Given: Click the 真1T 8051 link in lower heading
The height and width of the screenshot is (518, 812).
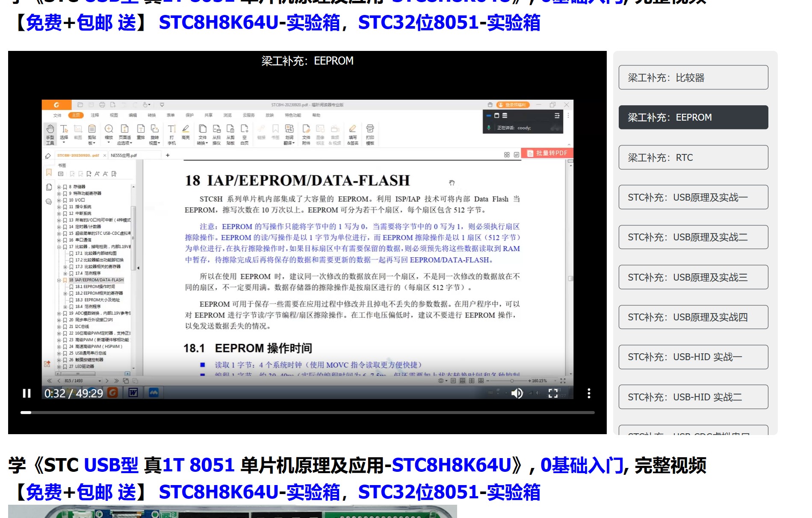Looking at the screenshot, I should click(x=189, y=465).
